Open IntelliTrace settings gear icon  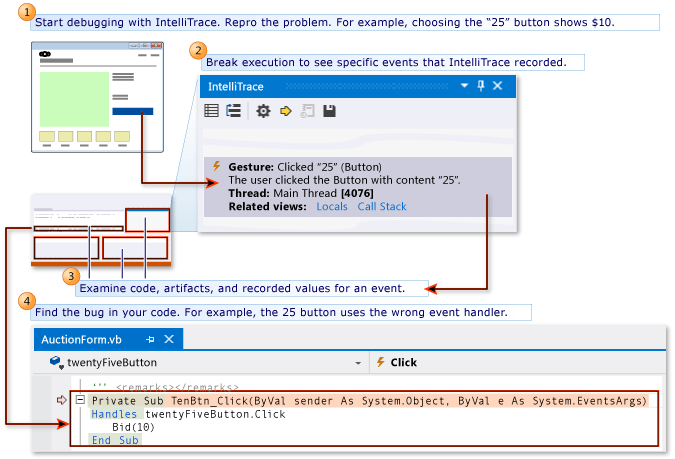pos(263,111)
